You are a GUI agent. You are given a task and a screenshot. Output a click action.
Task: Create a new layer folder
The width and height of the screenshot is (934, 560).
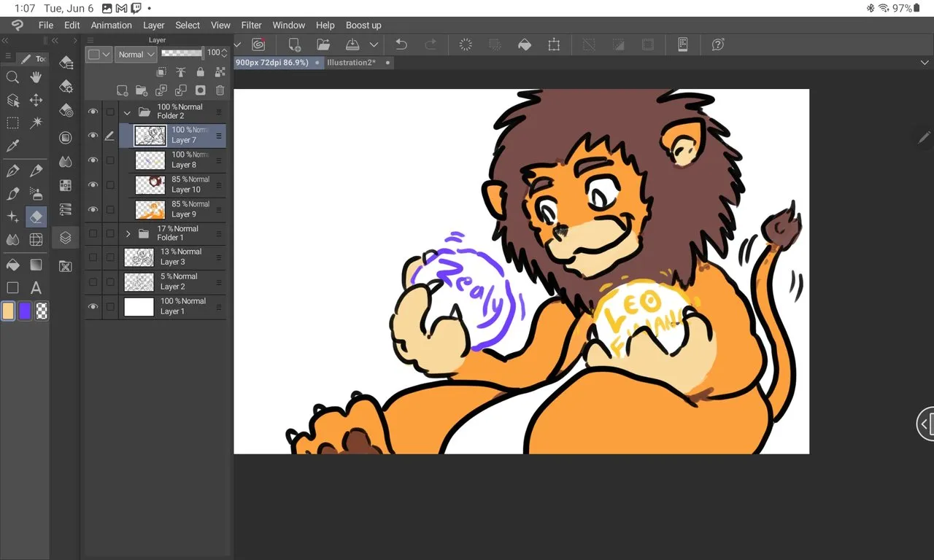click(142, 90)
